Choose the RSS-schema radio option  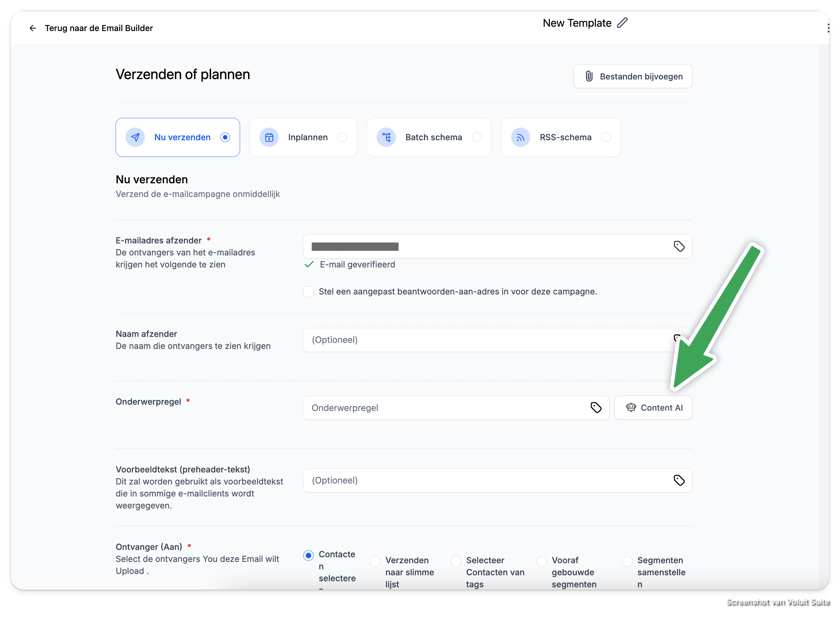pyautogui.click(x=606, y=138)
